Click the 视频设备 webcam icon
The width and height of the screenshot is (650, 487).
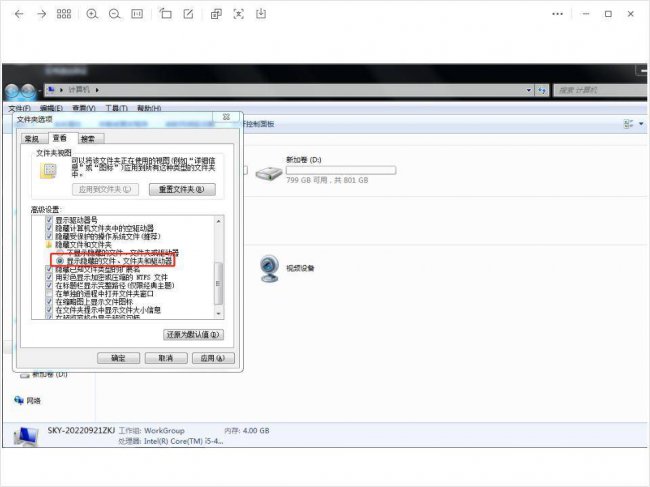click(269, 269)
